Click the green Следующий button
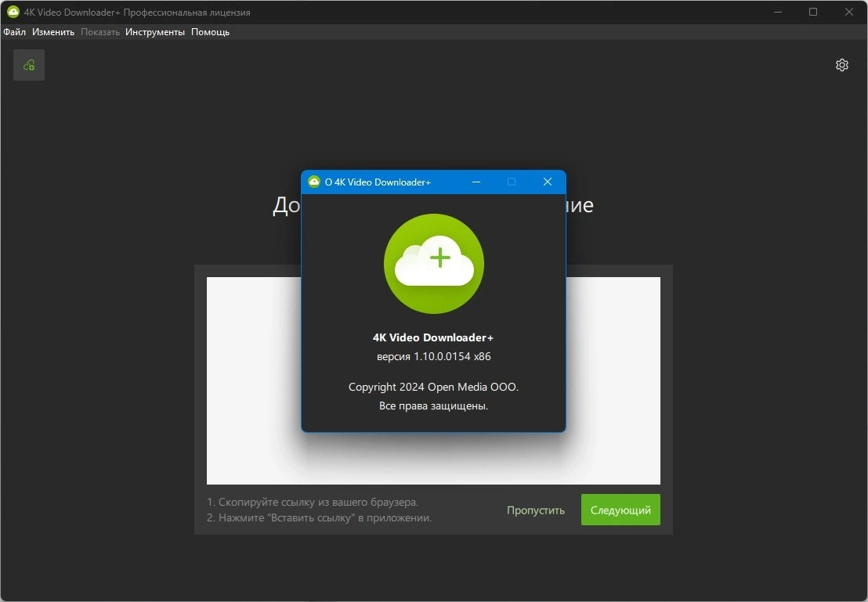 pyautogui.click(x=620, y=510)
